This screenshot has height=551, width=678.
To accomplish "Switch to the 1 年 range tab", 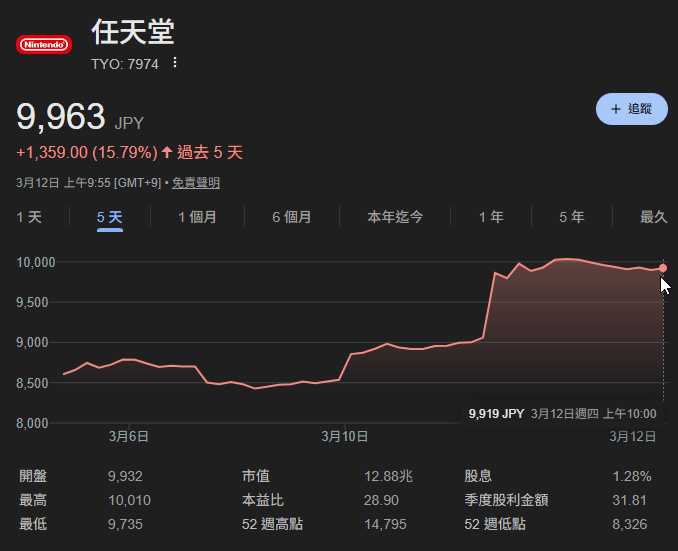I will pos(491,217).
